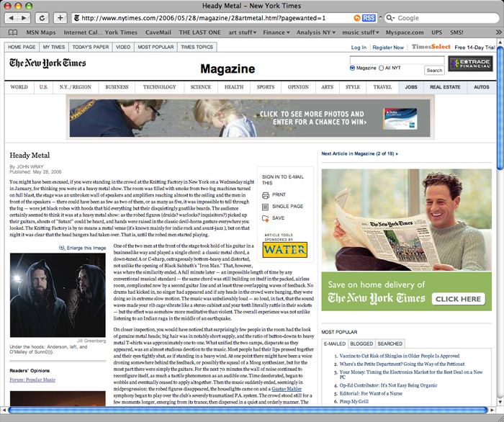Open the Shingles vaccine article link
Image resolution: width=504 pixels, height=422 pixels.
(399, 356)
